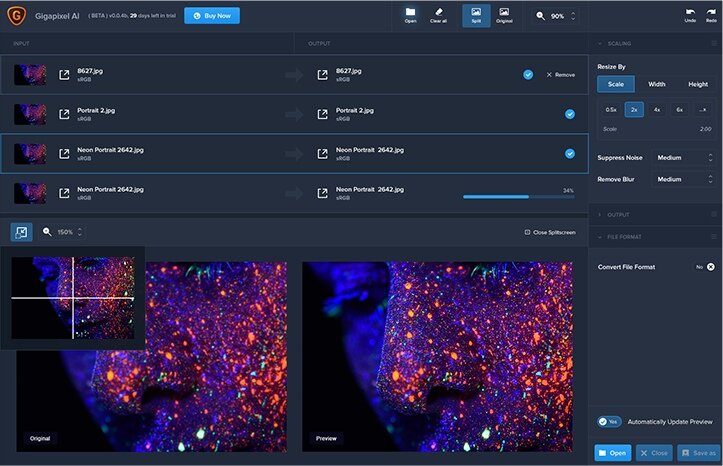Click the top toolbar zoom magnifier icon
Viewport: 723px width, 466px height.
[540, 16]
